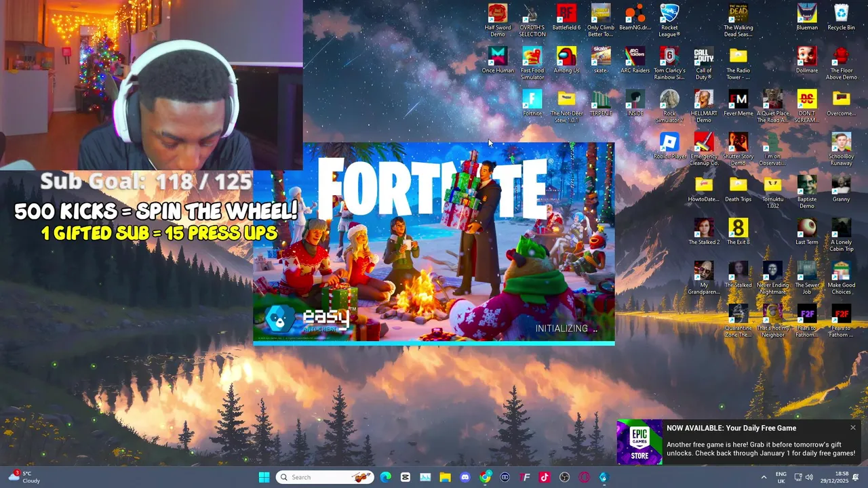This screenshot has height=488, width=868.
Task: Select the Overcome folder on the desktop
Action: [841, 103]
